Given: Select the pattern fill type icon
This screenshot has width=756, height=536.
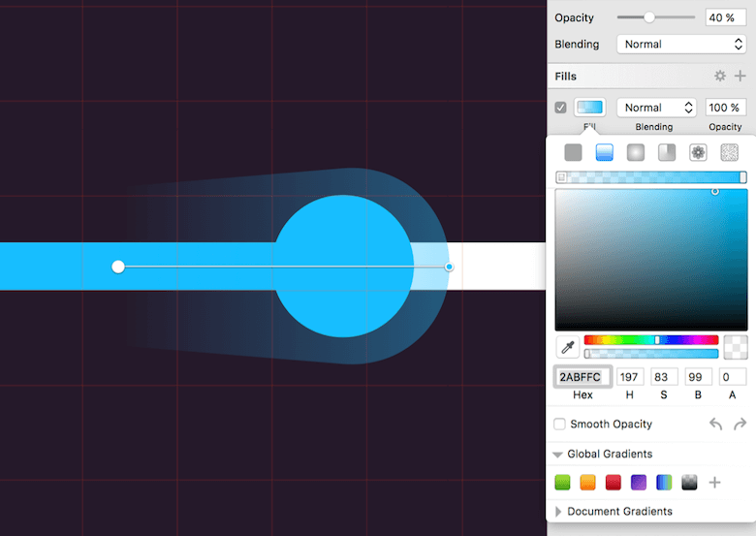Looking at the screenshot, I should pos(698,153).
